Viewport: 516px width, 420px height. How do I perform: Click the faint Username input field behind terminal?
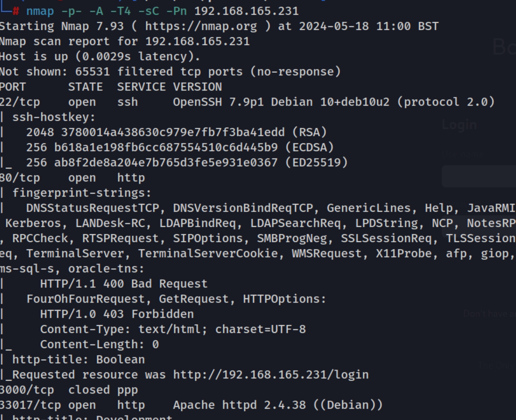[x=479, y=176]
